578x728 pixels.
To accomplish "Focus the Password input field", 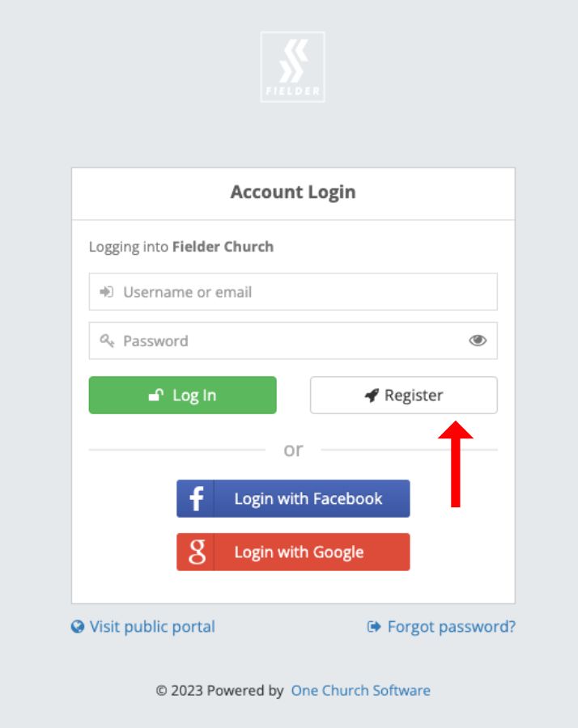I will (291, 341).
